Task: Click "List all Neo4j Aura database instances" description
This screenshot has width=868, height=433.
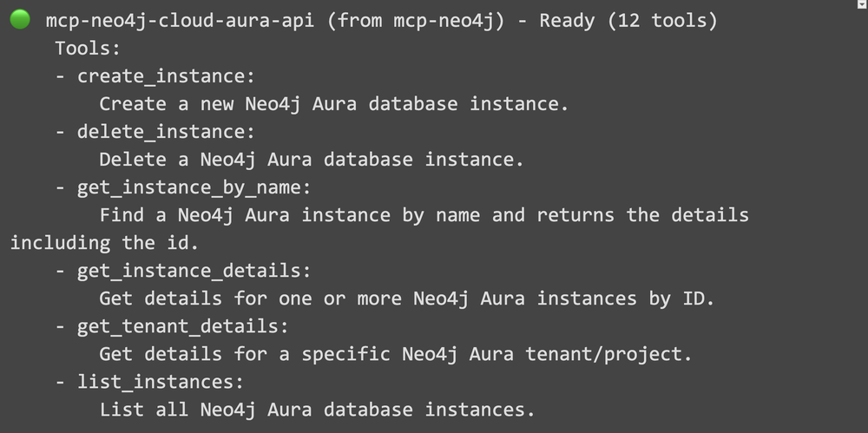Action: (318, 410)
